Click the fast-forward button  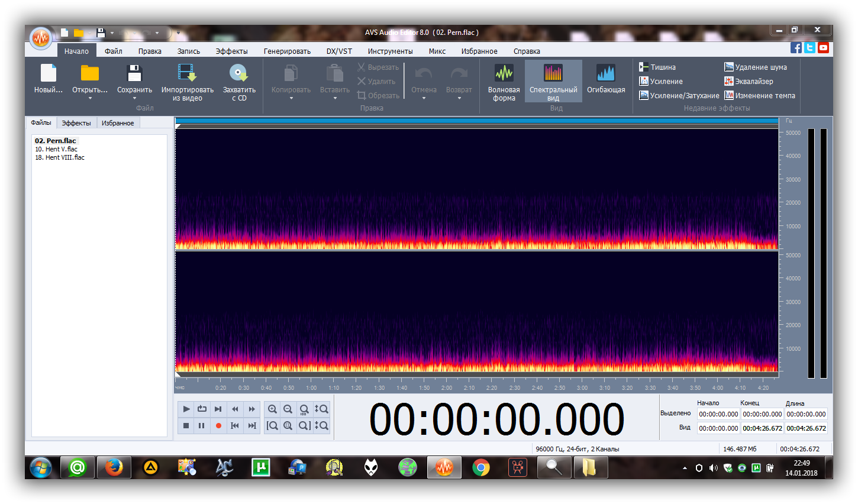click(x=251, y=409)
